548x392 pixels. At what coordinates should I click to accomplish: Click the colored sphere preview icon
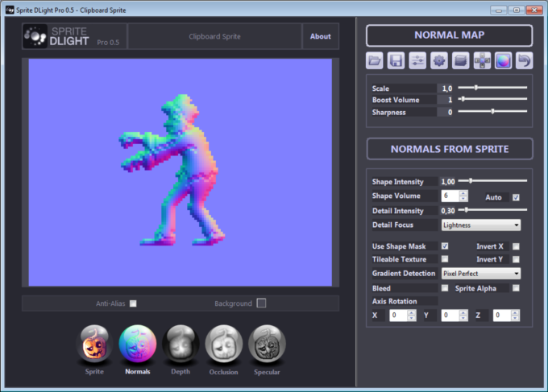(x=503, y=60)
